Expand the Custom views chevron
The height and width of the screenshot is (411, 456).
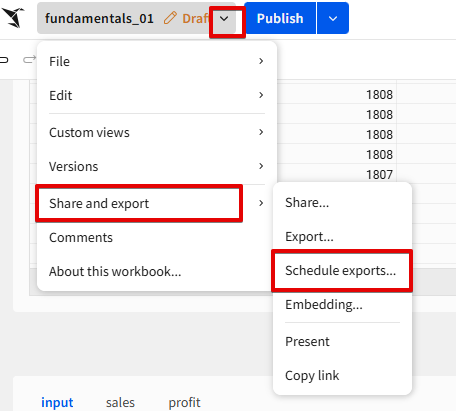click(261, 132)
